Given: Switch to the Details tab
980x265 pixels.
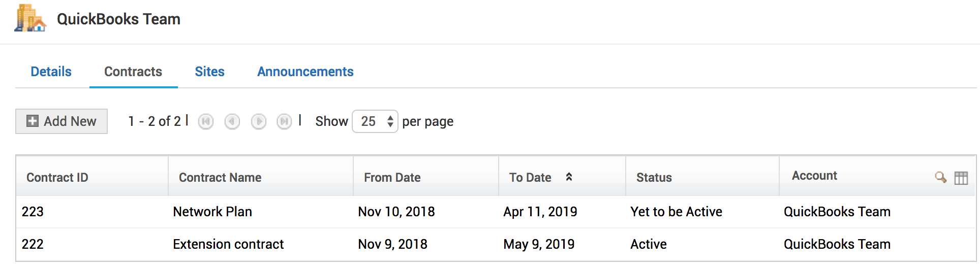Looking at the screenshot, I should coord(51,72).
